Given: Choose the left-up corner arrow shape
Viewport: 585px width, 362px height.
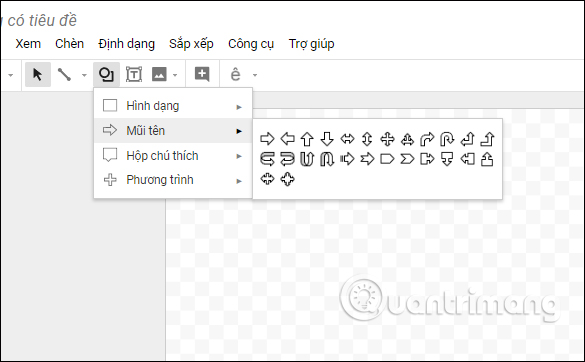Looking at the screenshot, I should click(x=467, y=139).
